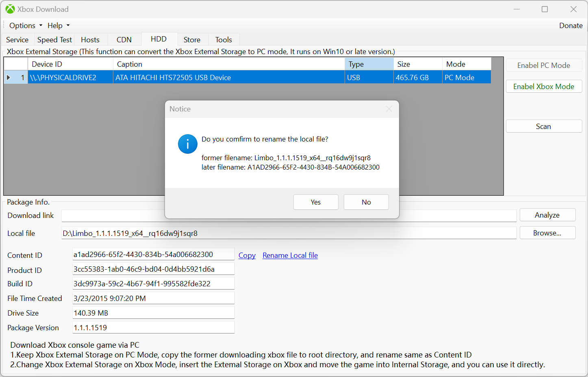Click the USB type cell
The width and height of the screenshot is (588, 377).
(x=369, y=77)
